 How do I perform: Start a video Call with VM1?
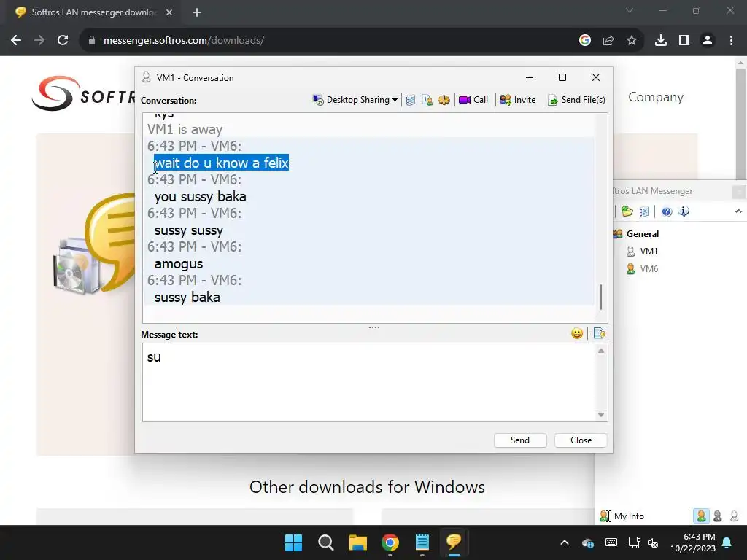coord(473,100)
